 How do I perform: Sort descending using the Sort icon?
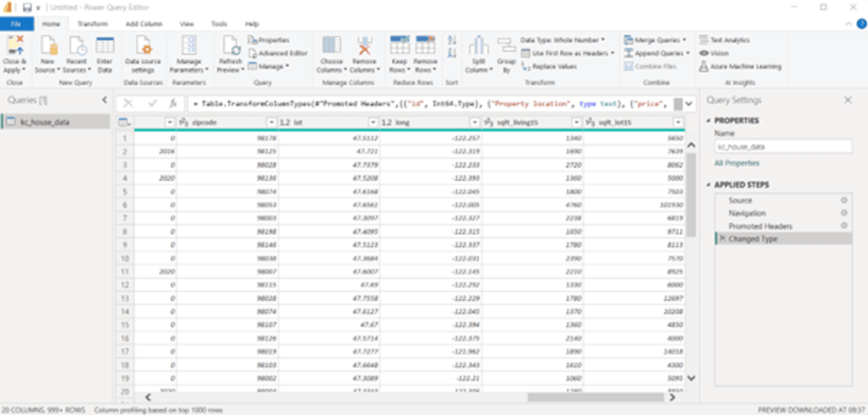[x=453, y=53]
